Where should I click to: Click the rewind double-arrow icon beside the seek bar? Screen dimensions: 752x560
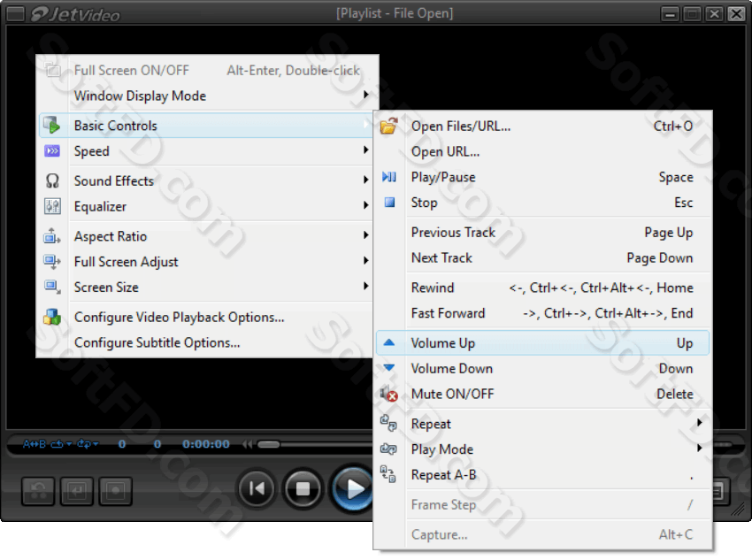point(248,444)
